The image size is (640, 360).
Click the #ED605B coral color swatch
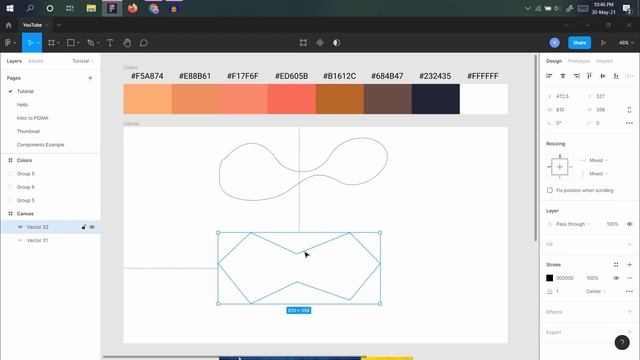coord(292,99)
